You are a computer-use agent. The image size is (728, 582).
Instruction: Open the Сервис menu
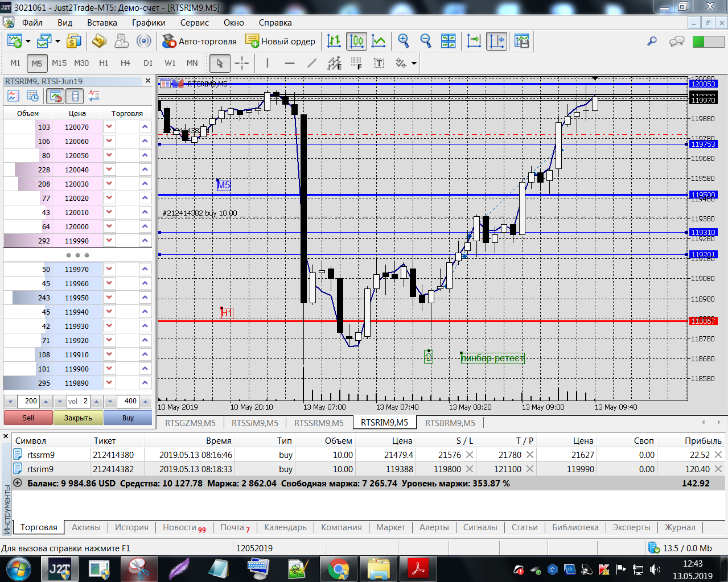click(x=195, y=23)
